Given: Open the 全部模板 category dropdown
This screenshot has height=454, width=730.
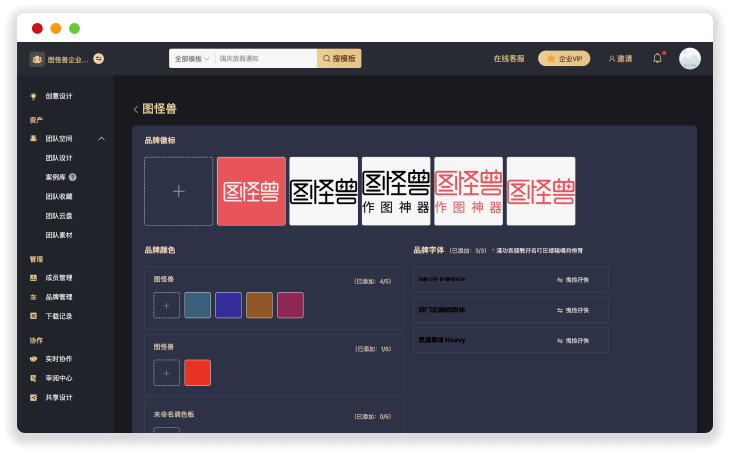Looking at the screenshot, I should (x=192, y=59).
